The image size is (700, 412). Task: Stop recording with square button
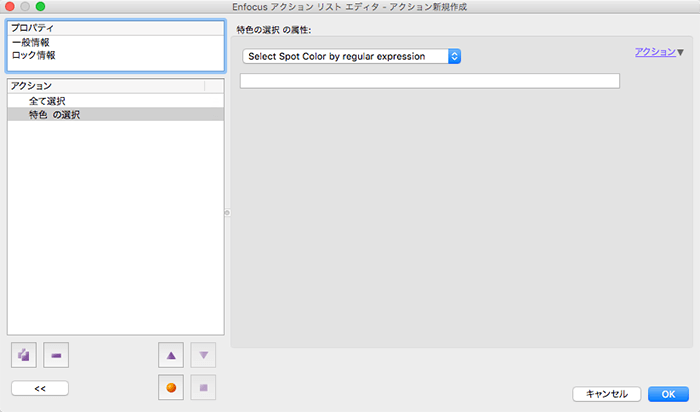tap(203, 387)
